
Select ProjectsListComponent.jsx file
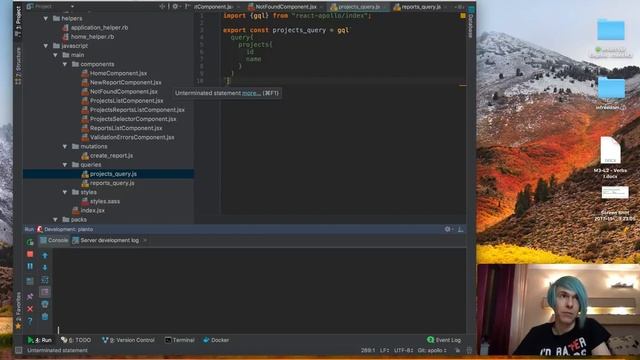tap(126, 100)
